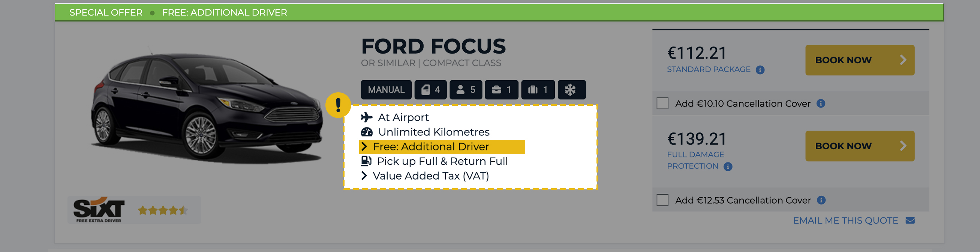Screen dimensions: 980x252
Task: Select the MANUAL transmission badge
Action: coord(386,90)
